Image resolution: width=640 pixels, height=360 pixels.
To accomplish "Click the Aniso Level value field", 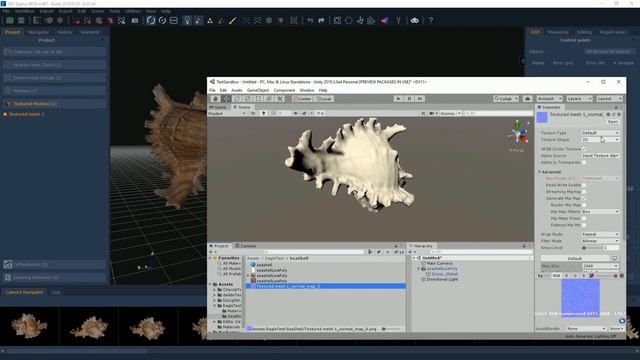I will tap(611, 248).
